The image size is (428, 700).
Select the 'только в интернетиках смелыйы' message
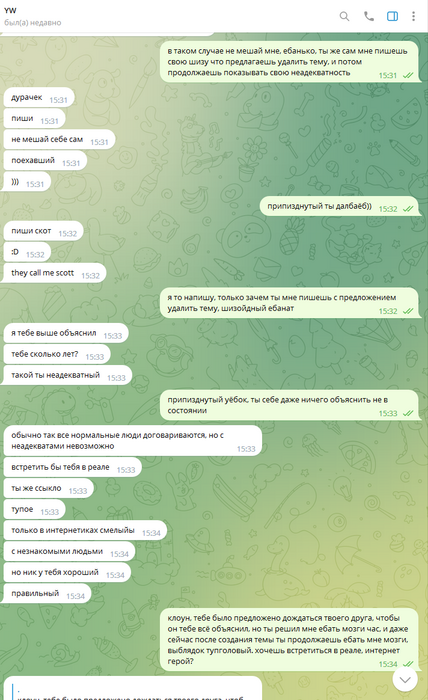click(x=85, y=531)
